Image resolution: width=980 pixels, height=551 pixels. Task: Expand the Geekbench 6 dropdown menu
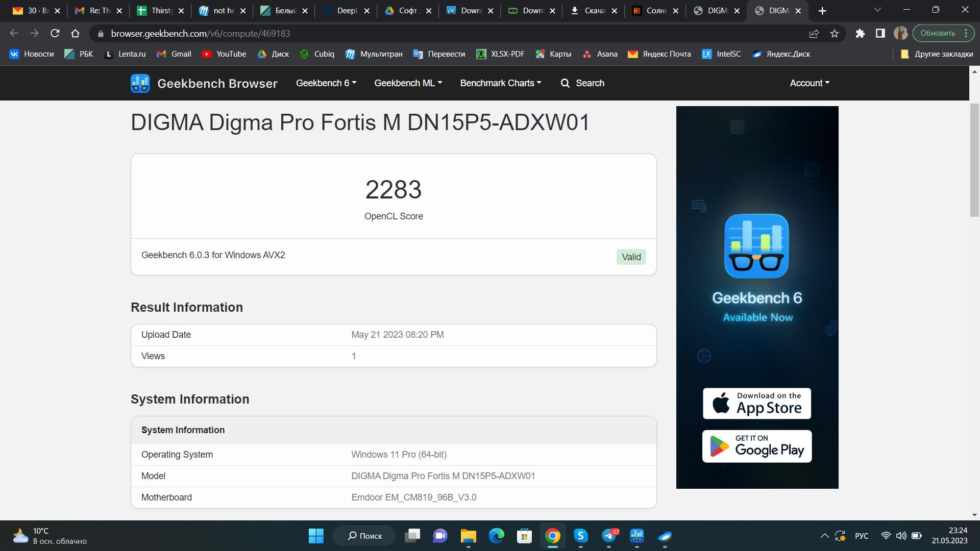[x=326, y=83]
